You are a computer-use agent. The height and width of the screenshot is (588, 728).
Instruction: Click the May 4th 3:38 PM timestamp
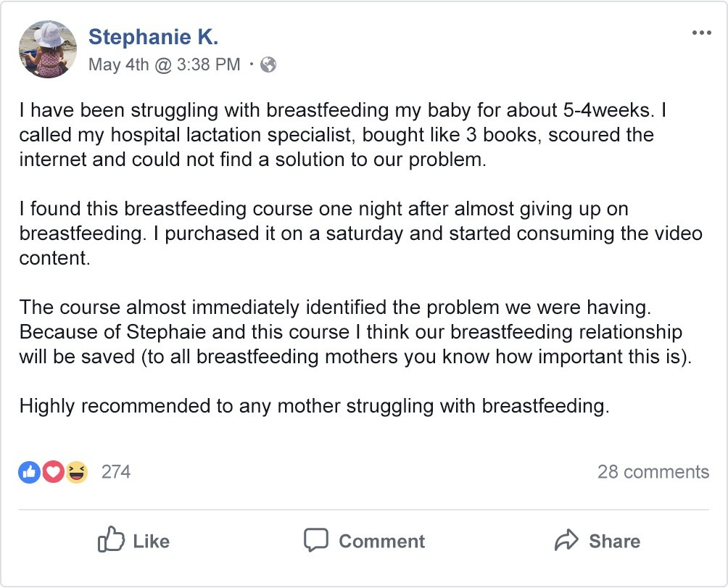tap(164, 65)
